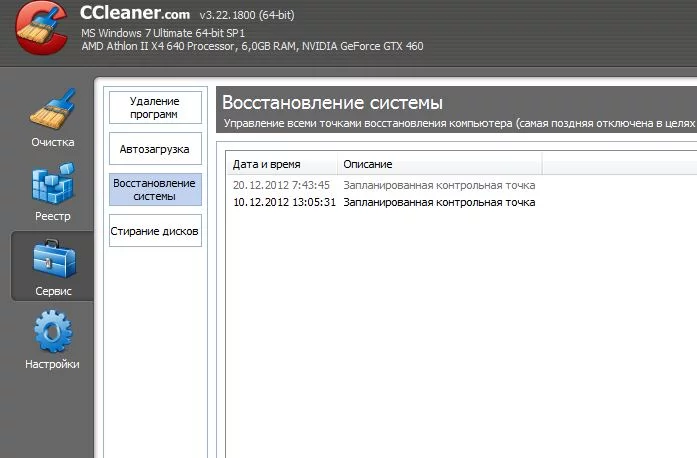Click the CCleaner logo in header
The width and height of the screenshot is (697, 458).
coord(41,28)
